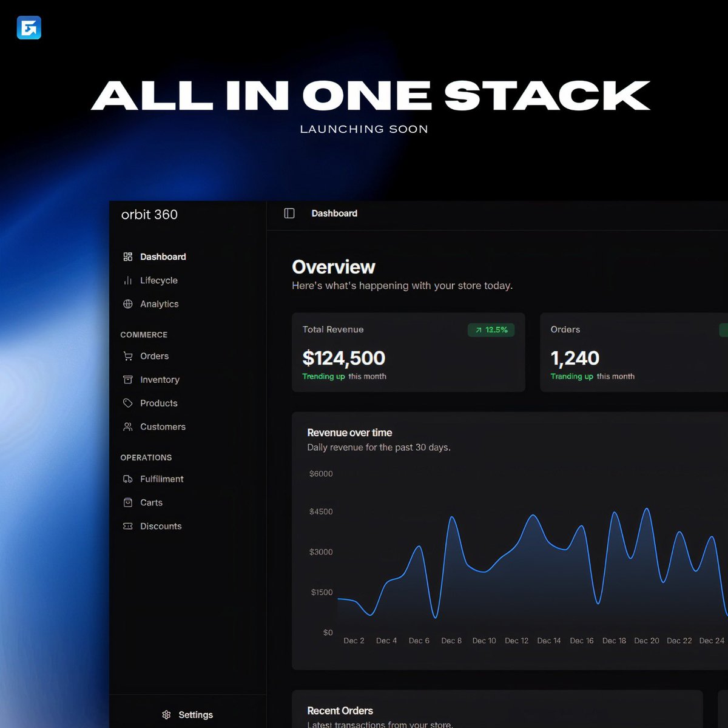Click the Total Revenue card's $124,500 value

(x=344, y=358)
